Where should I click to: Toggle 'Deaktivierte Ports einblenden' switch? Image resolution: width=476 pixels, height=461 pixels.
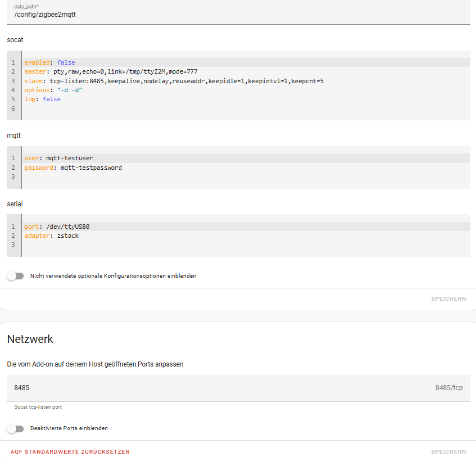click(16, 428)
